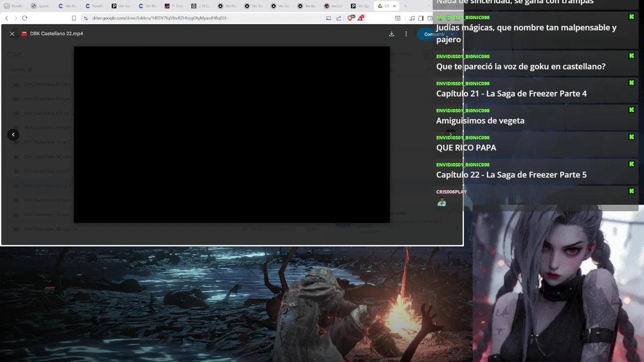644x362 pixels.
Task: Click the Kick badge beside 'Judías mágicas' message
Action: point(631,17)
